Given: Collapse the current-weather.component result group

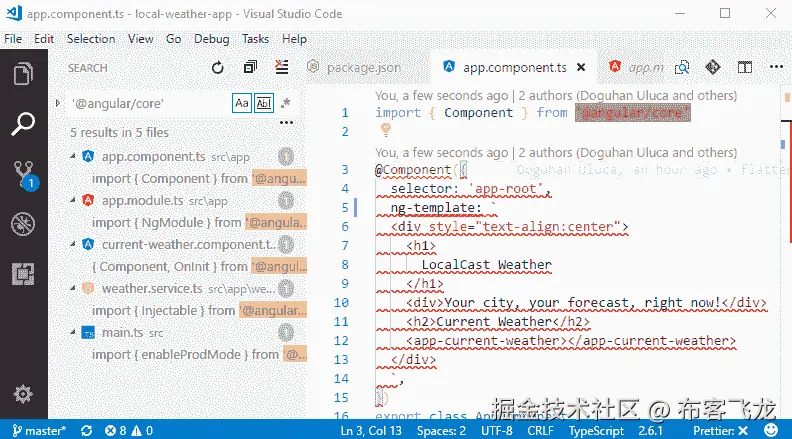Looking at the screenshot, I should [73, 245].
